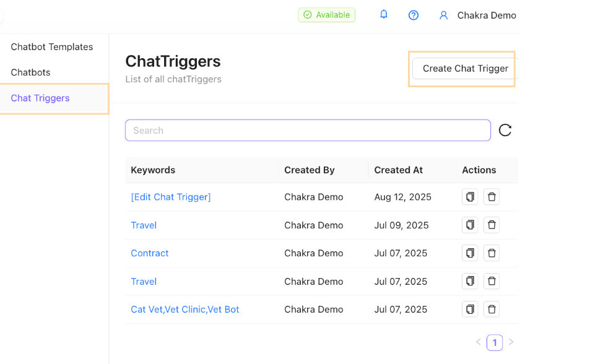This screenshot has height=364, width=598.
Task: Click the Search input field
Action: click(x=308, y=130)
